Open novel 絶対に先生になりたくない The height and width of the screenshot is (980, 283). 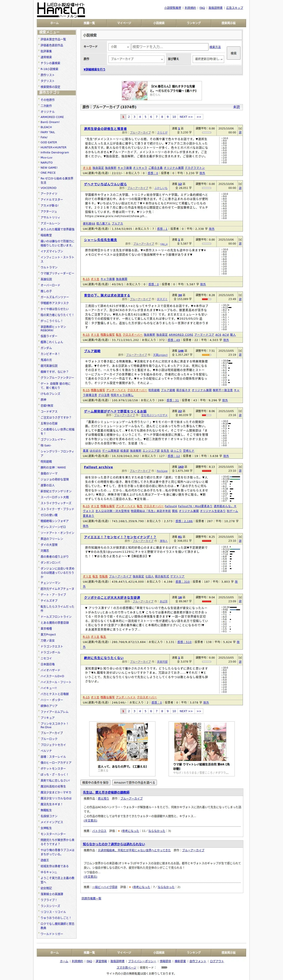[x=104, y=657]
